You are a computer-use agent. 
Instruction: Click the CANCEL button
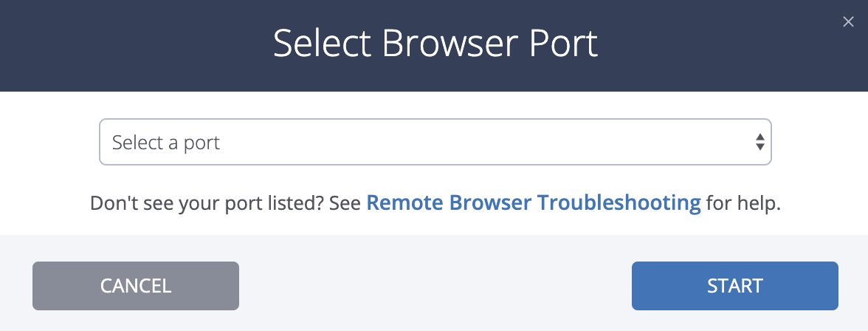tap(136, 285)
